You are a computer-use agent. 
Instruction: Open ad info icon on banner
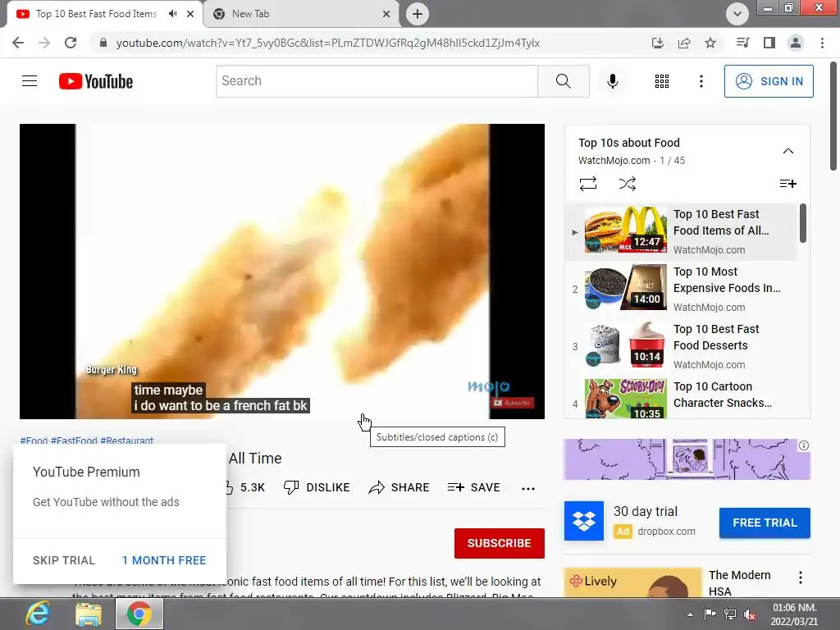click(804, 445)
